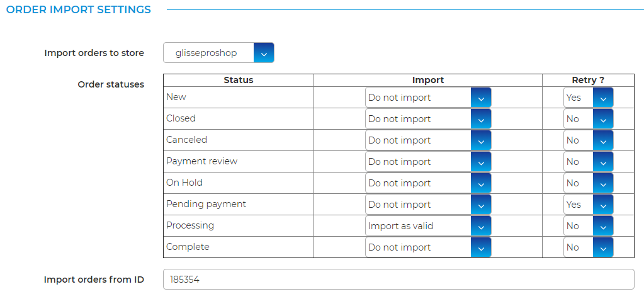This screenshot has height=294, width=644.
Task: Expand Retry dropdown for Closed status
Action: tap(588, 119)
